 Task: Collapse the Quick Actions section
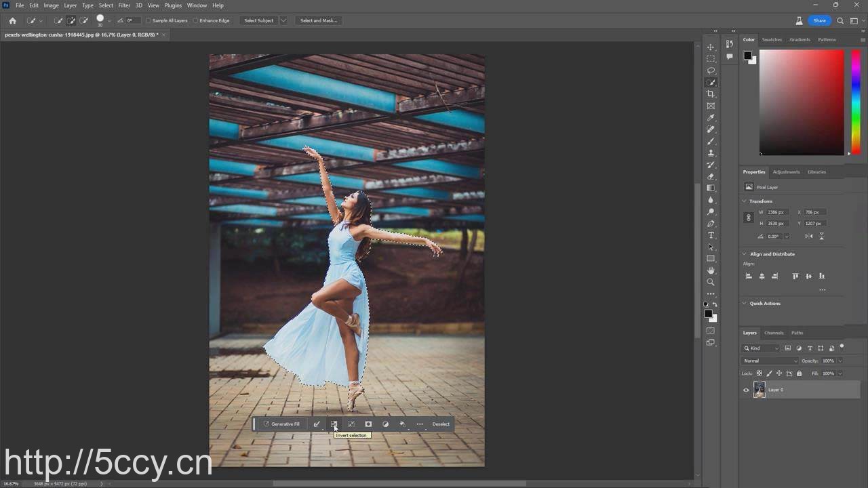tap(745, 304)
